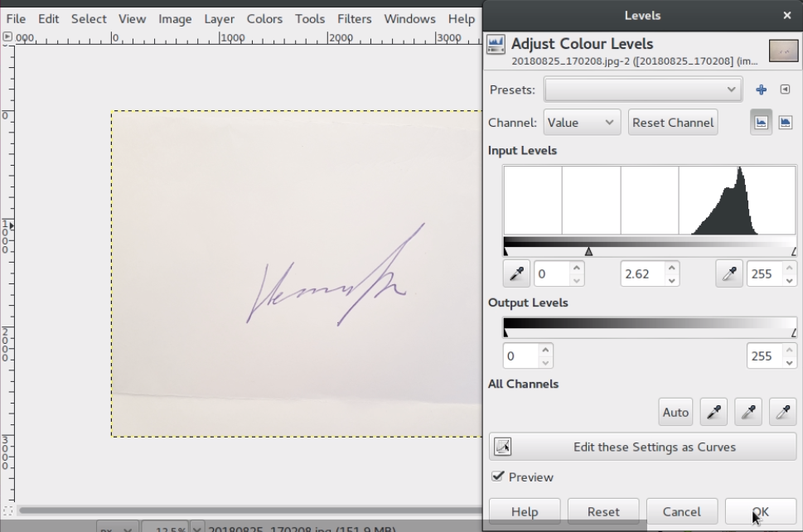This screenshot has width=803, height=532.
Task: Click the Levels tool icon in header
Action: click(496, 44)
